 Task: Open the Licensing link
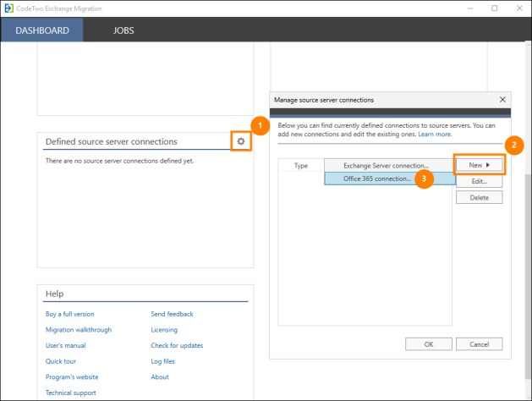pyautogui.click(x=164, y=330)
